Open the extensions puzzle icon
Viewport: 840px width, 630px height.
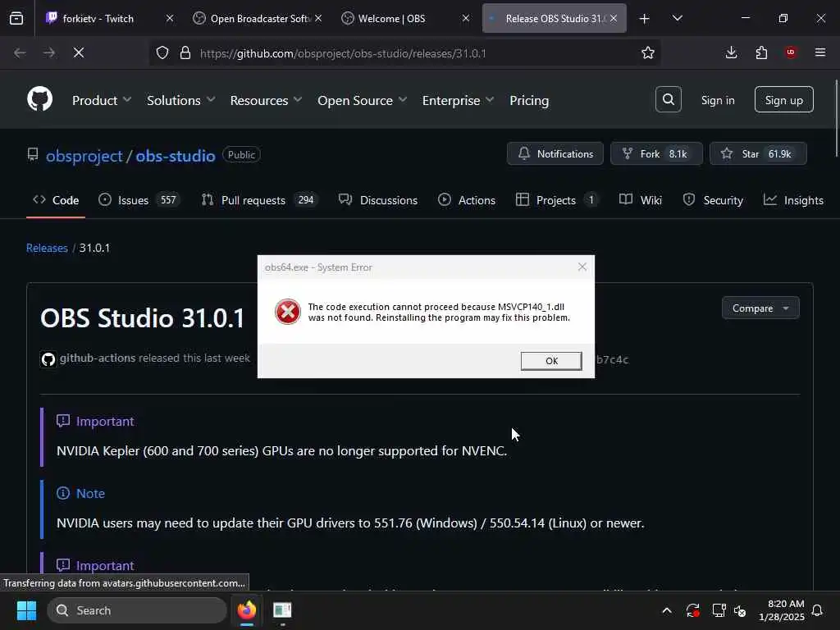(x=761, y=52)
